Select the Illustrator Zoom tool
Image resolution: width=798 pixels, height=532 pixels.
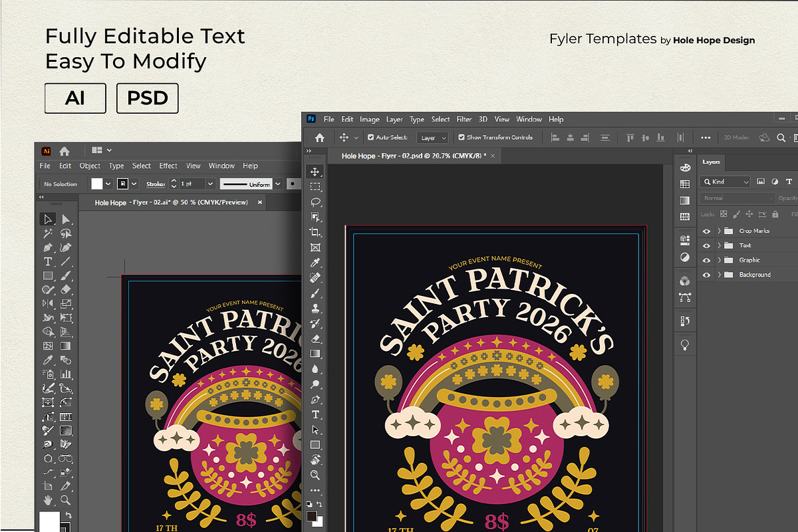tap(66, 500)
